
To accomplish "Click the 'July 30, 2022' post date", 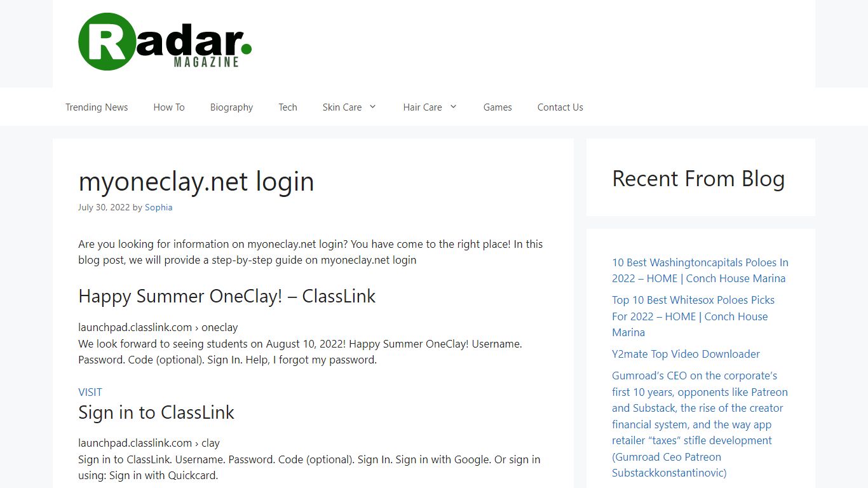I will click(x=104, y=207).
